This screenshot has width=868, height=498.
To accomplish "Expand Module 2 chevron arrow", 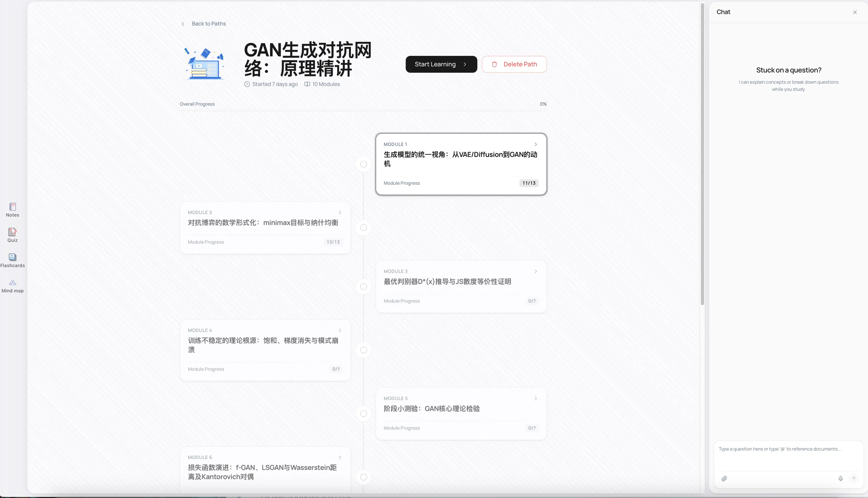I will [340, 213].
